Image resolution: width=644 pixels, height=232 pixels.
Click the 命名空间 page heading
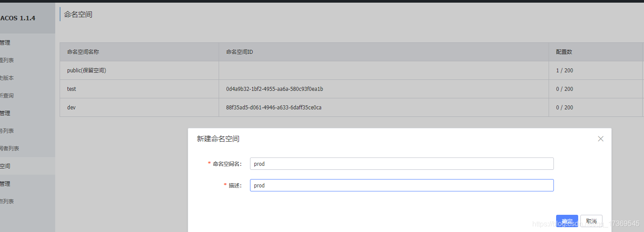(78, 15)
